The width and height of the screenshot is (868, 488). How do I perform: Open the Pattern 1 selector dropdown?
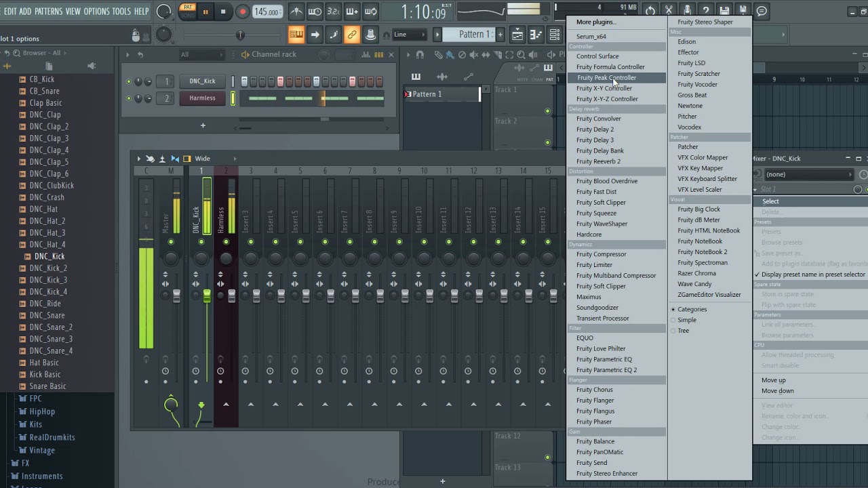468,35
